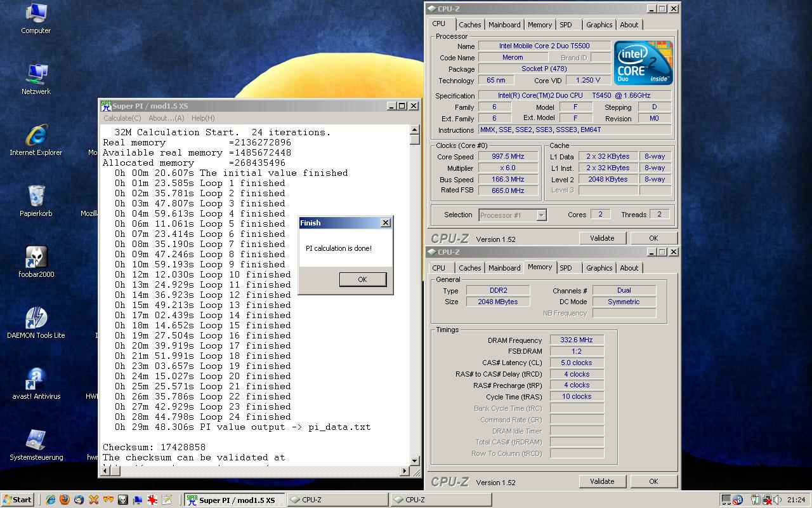Click Internet Explorer quick launch icon
The width and height of the screenshot is (812, 508).
pyautogui.click(x=50, y=500)
